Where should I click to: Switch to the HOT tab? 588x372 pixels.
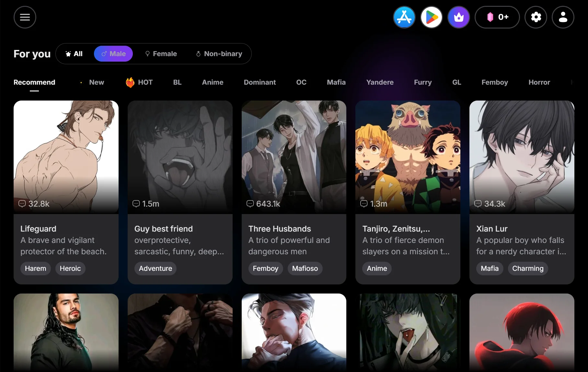tap(139, 82)
